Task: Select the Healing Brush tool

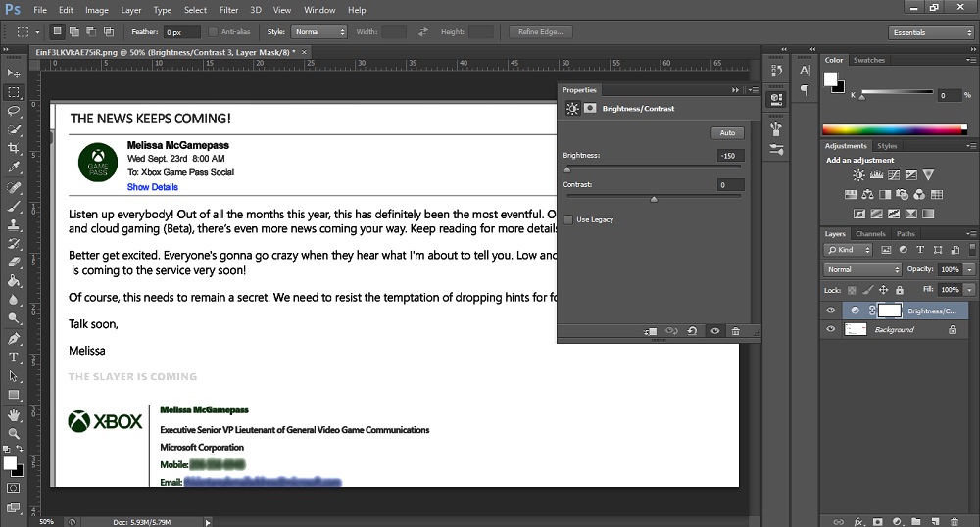Action: point(14,187)
